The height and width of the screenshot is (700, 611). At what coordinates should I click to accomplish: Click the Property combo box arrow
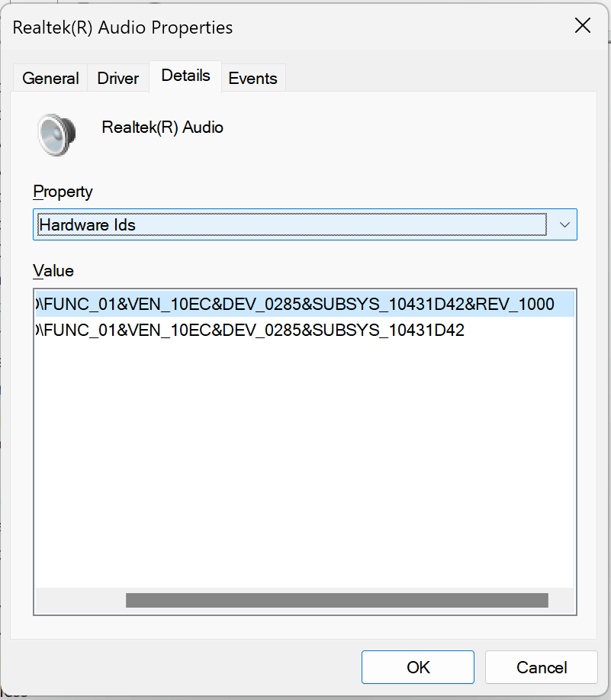coord(564,224)
